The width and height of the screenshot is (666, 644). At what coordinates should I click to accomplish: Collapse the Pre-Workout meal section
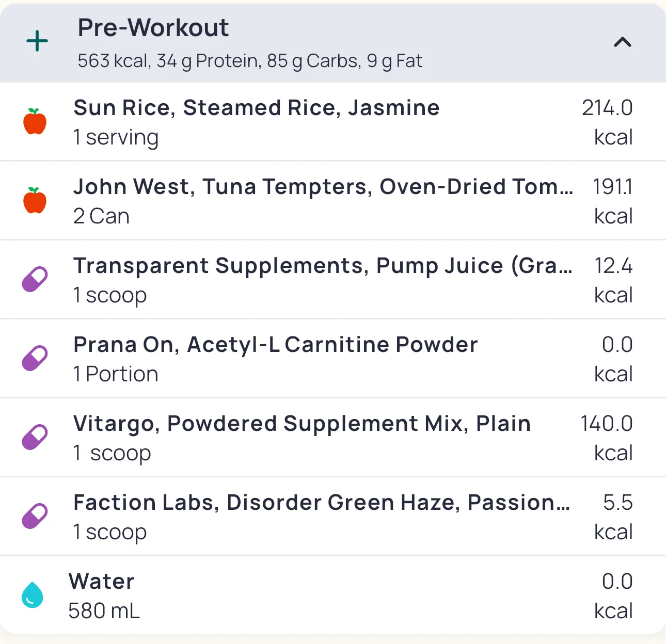[622, 42]
